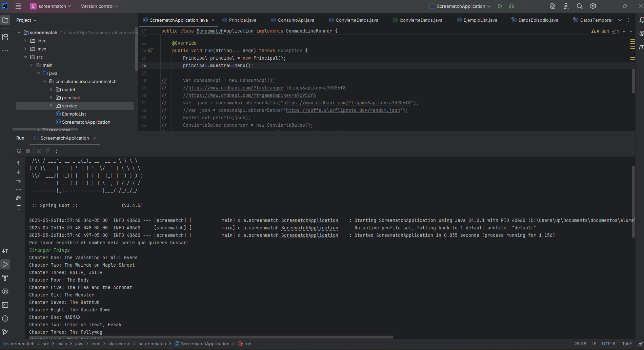Switch to Principal.java tab

pos(239,20)
